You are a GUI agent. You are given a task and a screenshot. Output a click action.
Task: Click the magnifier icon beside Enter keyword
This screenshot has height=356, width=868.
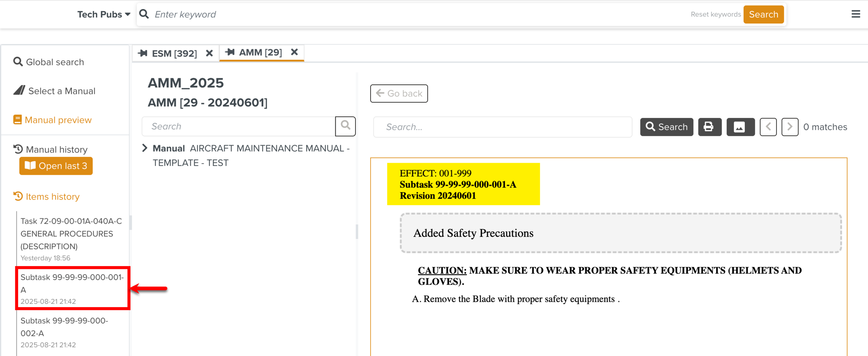tap(144, 14)
